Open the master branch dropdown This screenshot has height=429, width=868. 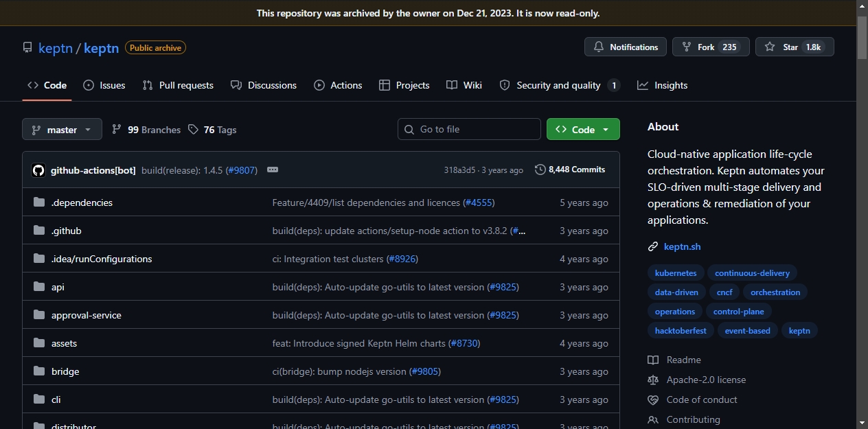click(x=62, y=129)
